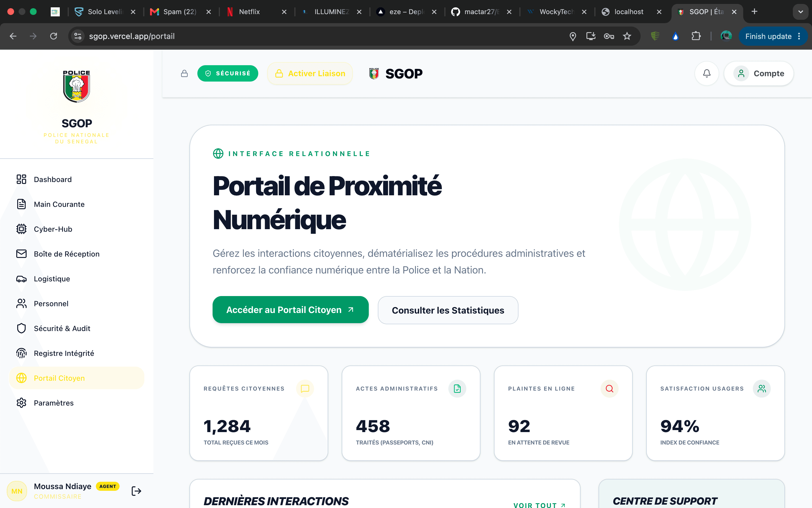
Task: Open the browser profile avatar
Action: (x=726, y=36)
